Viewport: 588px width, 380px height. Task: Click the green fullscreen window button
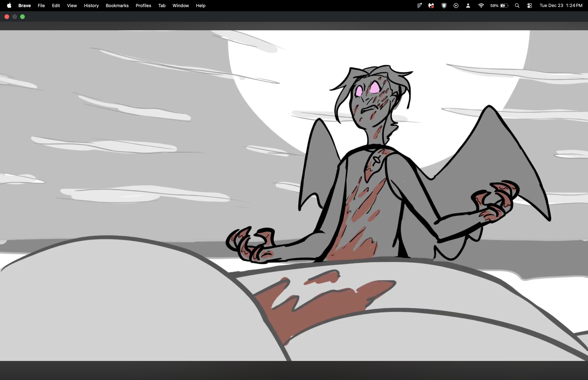[22, 16]
